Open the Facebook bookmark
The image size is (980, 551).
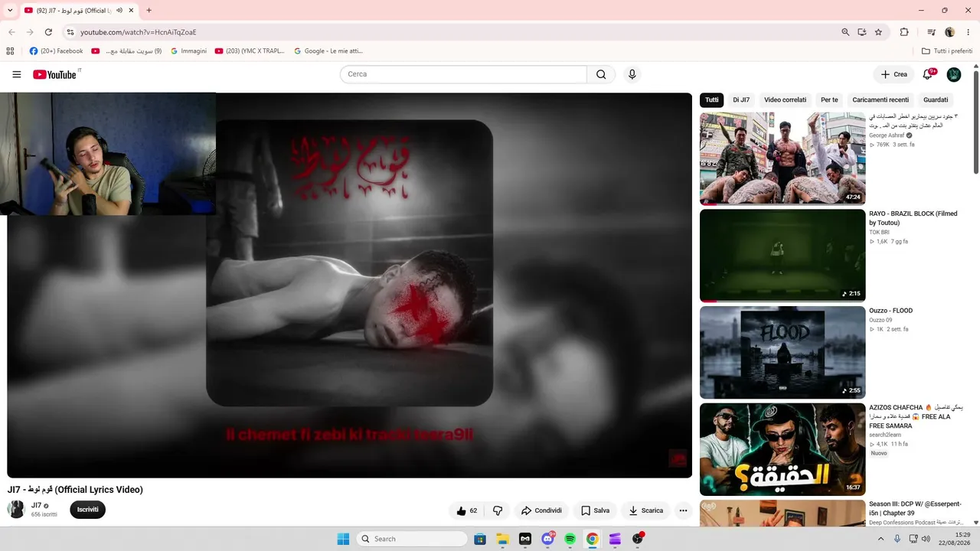point(56,51)
